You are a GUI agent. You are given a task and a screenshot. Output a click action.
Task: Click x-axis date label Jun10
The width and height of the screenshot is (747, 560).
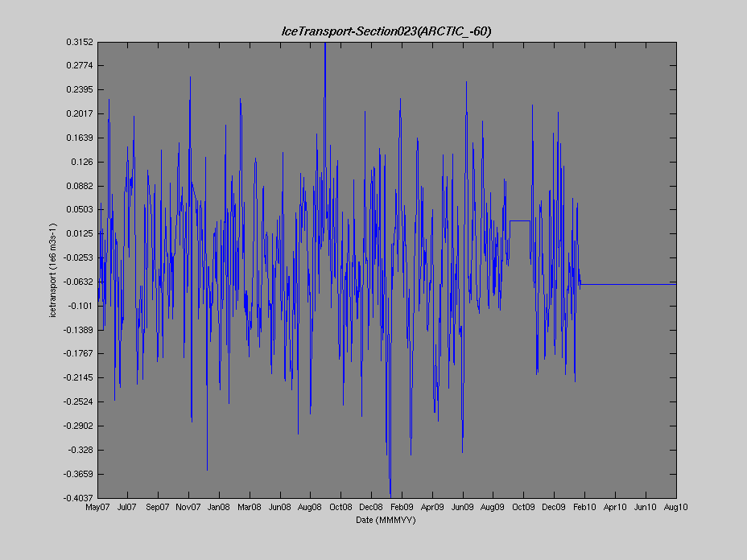[x=646, y=507]
